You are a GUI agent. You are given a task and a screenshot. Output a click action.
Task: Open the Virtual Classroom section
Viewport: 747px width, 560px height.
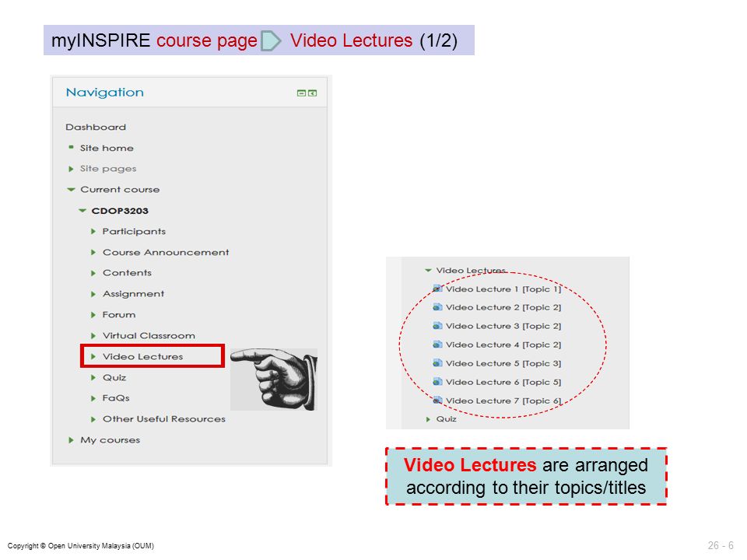(149, 336)
